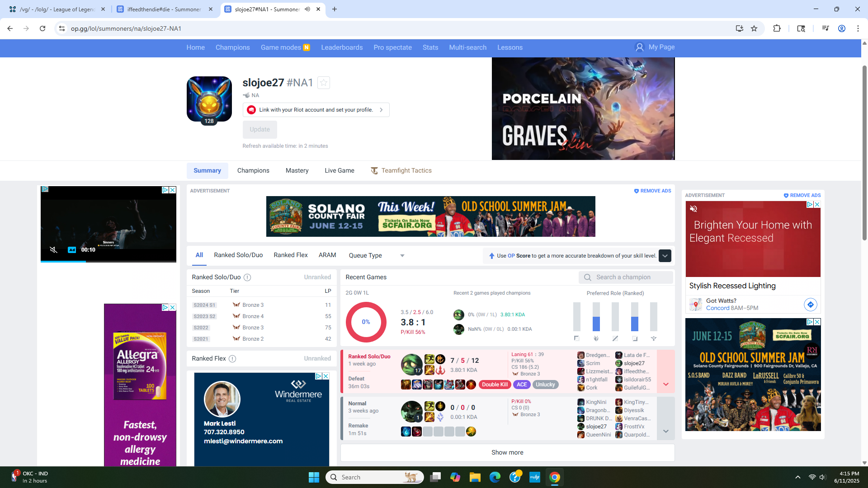The width and height of the screenshot is (868, 488).
Task: Favorite slojoe27 with the star icon
Action: coord(324,83)
